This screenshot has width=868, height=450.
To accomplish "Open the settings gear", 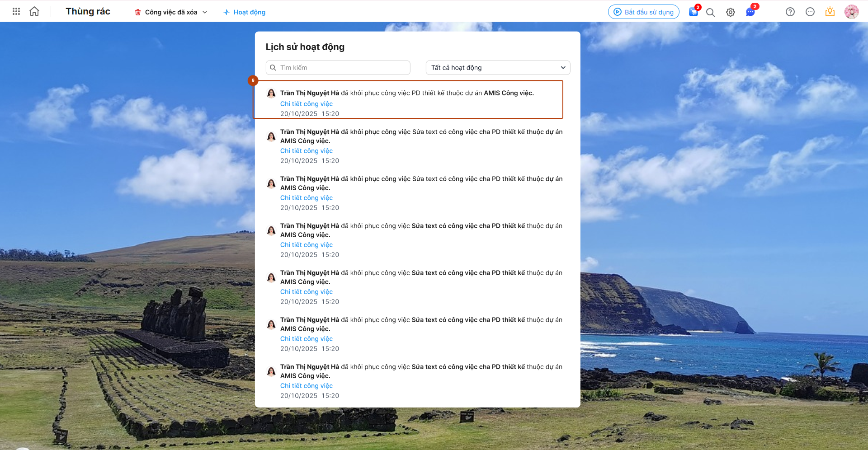I will coord(731,12).
